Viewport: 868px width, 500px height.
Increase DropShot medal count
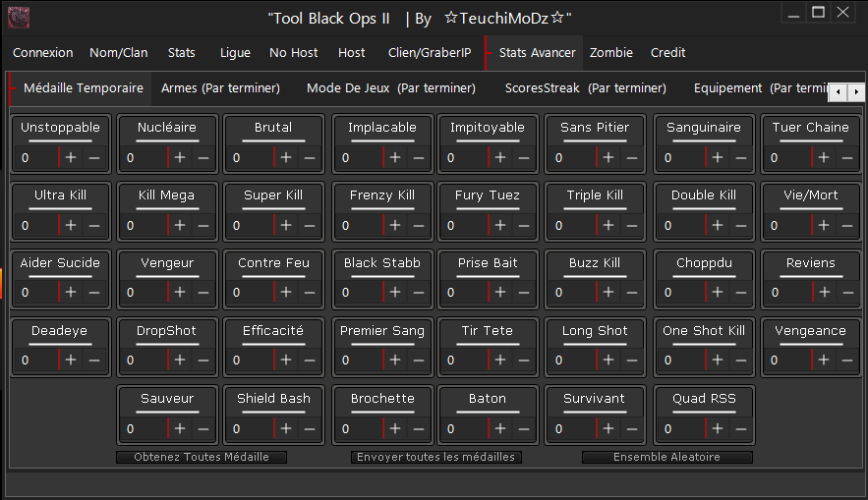180,361
